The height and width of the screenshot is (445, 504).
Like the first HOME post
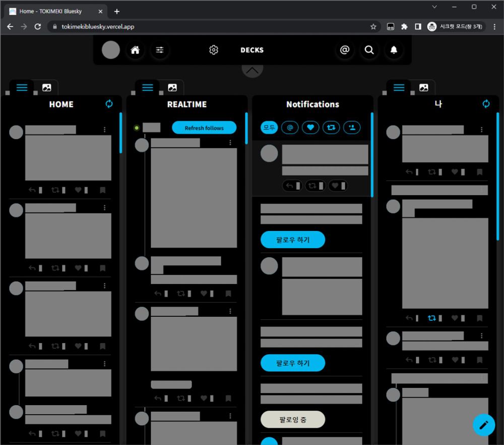(78, 190)
